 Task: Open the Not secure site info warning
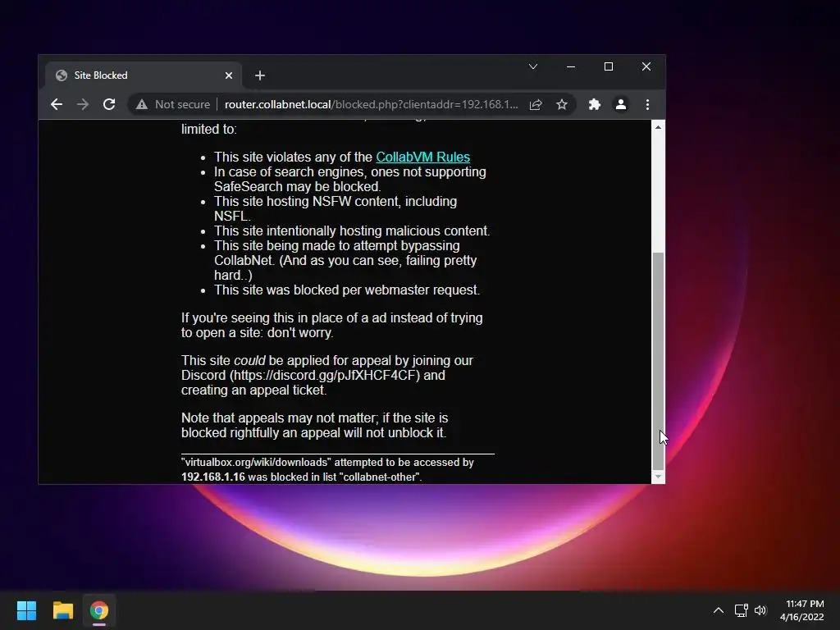click(x=173, y=104)
